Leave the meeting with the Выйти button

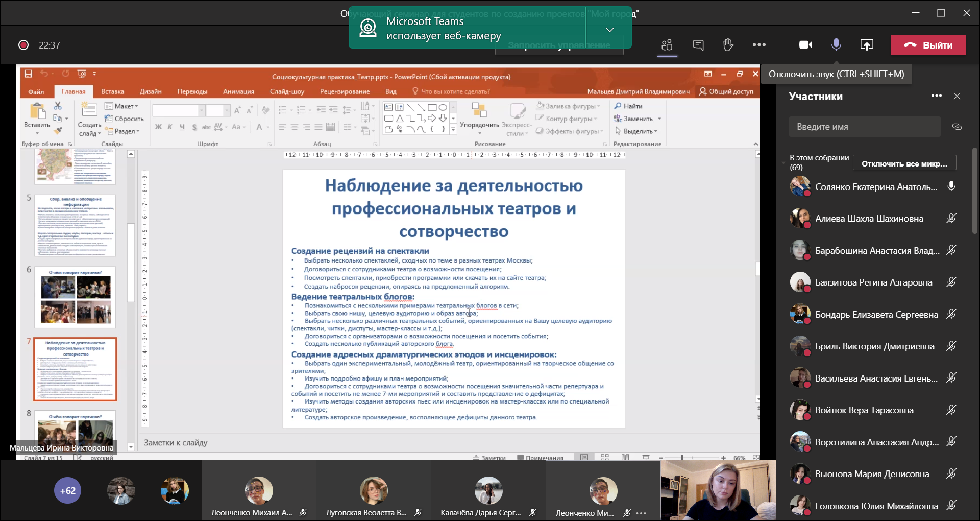pos(928,45)
